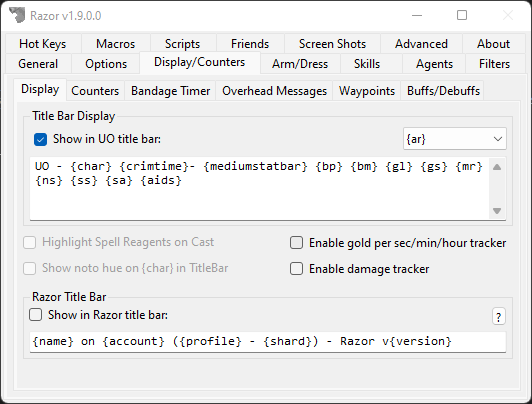The width and height of the screenshot is (532, 404).
Task: Maximize the Razor window
Action: point(462,15)
